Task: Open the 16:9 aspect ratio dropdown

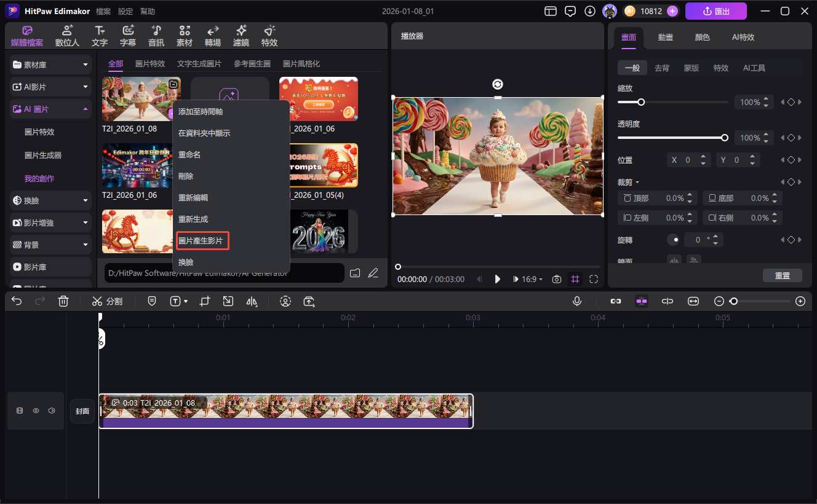Action: click(528, 278)
